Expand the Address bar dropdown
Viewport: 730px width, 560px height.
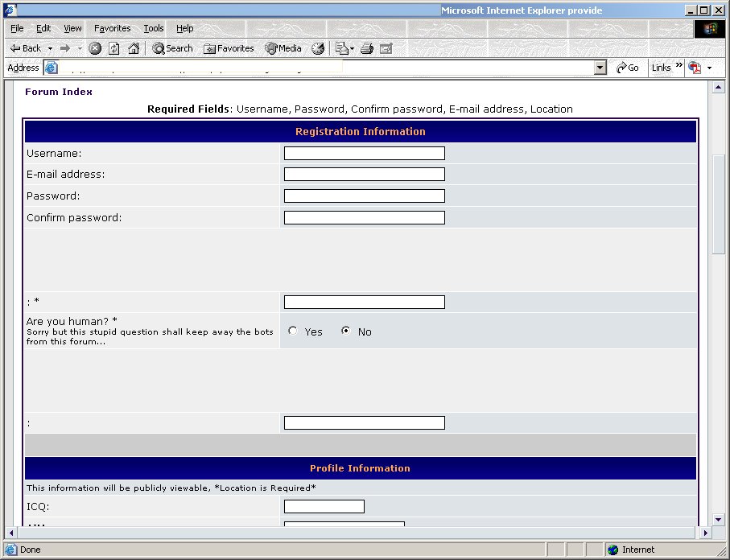(x=600, y=68)
